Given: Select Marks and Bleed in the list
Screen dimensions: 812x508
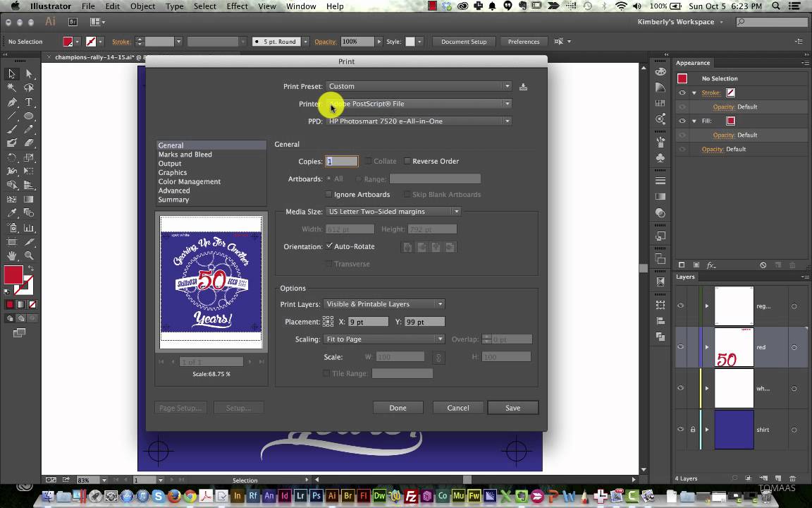Looking at the screenshot, I should point(185,155).
